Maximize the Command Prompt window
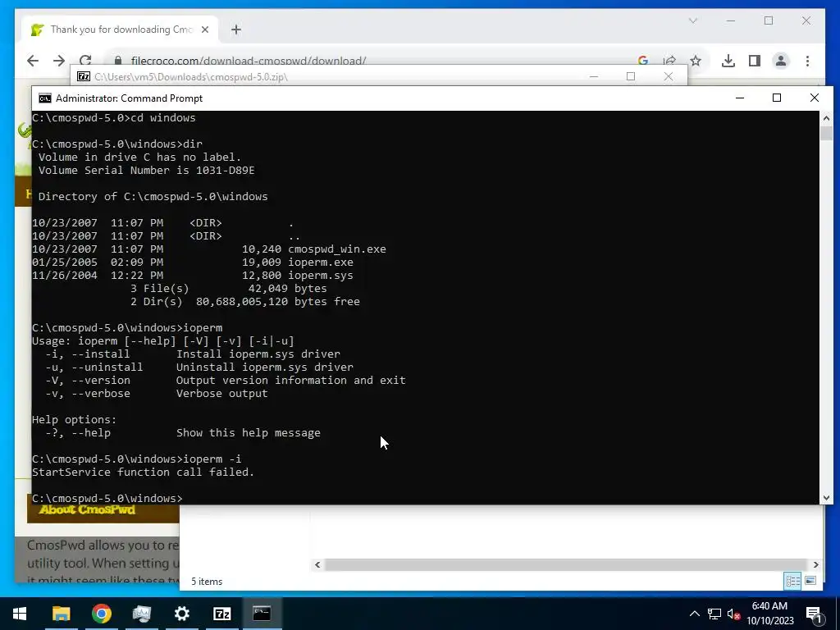The width and height of the screenshot is (840, 630). [x=777, y=98]
